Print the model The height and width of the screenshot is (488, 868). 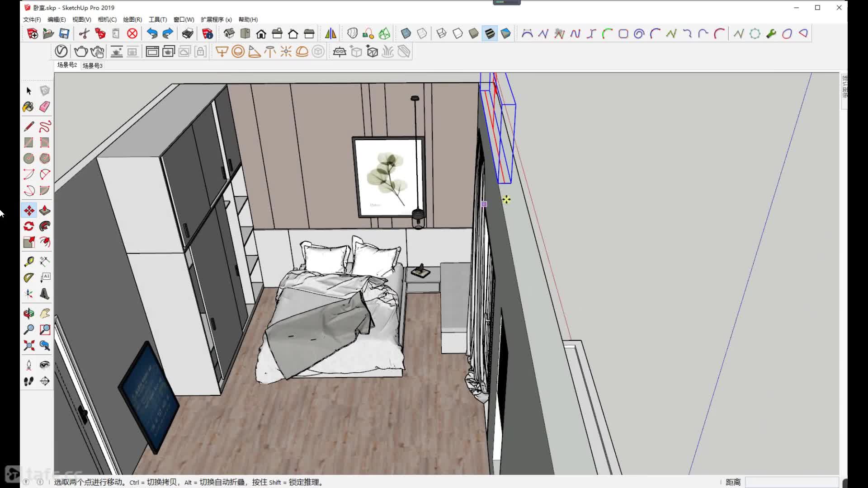188,33
